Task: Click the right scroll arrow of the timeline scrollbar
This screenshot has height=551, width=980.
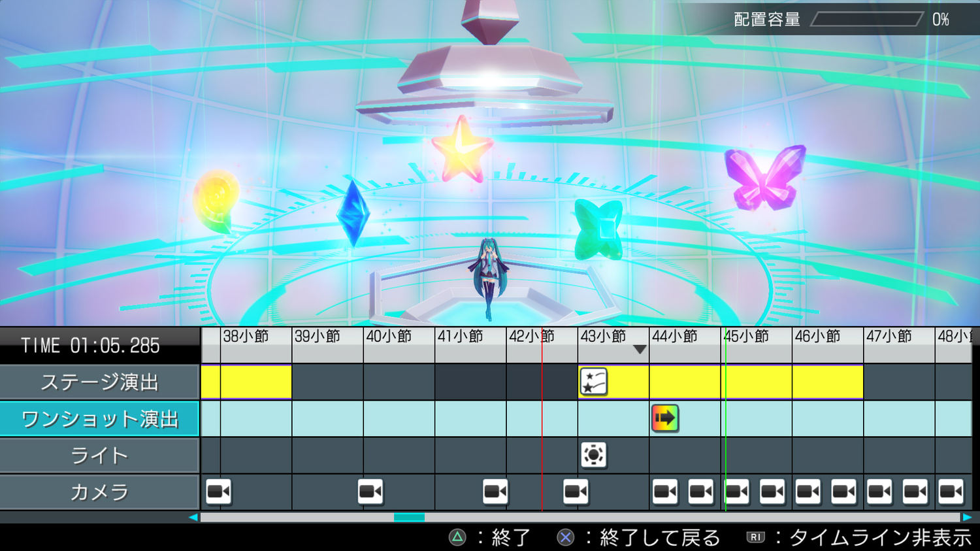Action: coord(967,517)
